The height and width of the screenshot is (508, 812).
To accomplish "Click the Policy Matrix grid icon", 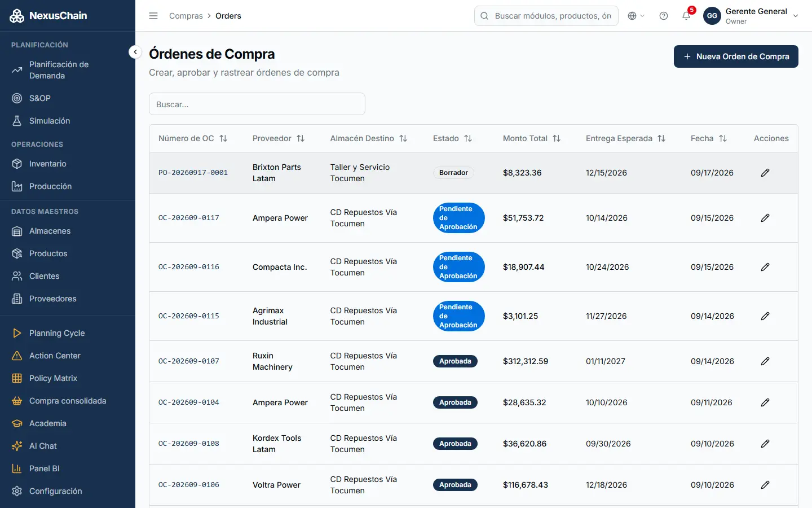I will pos(17,378).
